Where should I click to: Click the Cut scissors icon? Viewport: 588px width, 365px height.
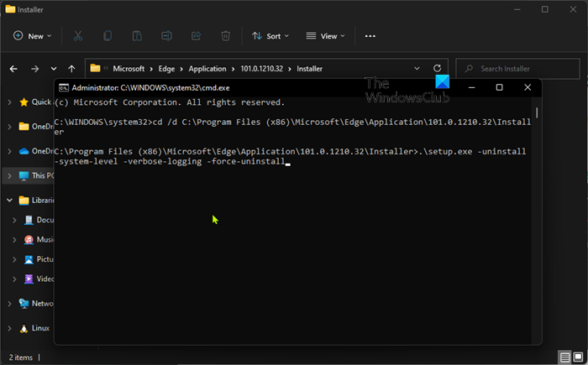point(78,36)
